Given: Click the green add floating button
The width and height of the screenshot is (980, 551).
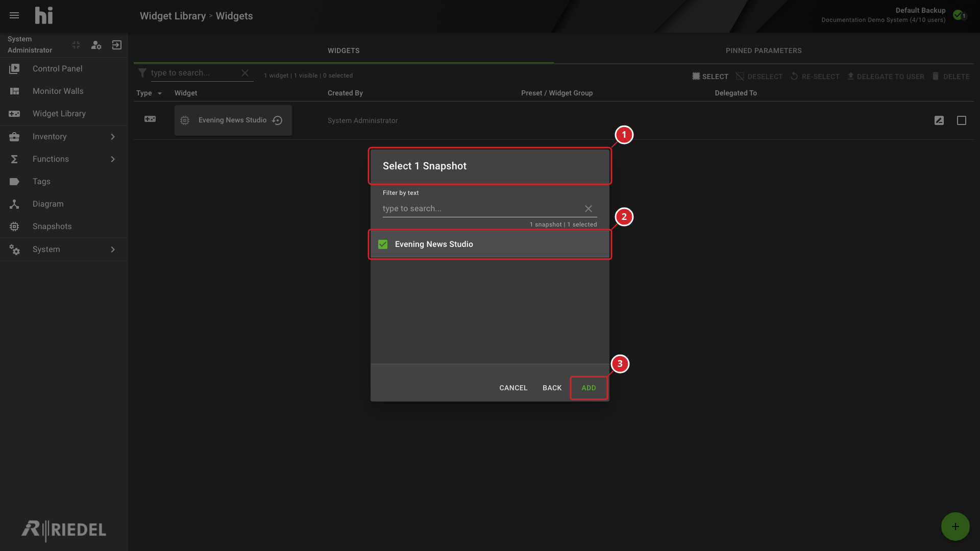Looking at the screenshot, I should 955,527.
